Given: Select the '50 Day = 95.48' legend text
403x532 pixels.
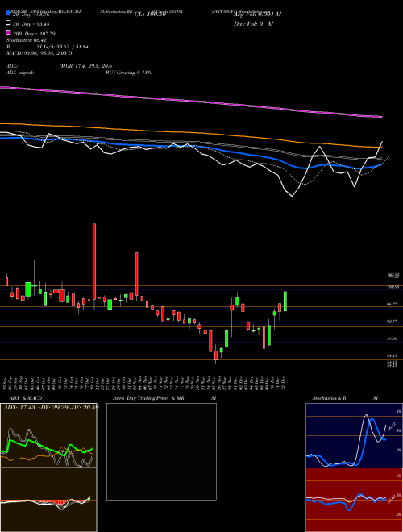Looking at the screenshot, I should click(x=31, y=23).
